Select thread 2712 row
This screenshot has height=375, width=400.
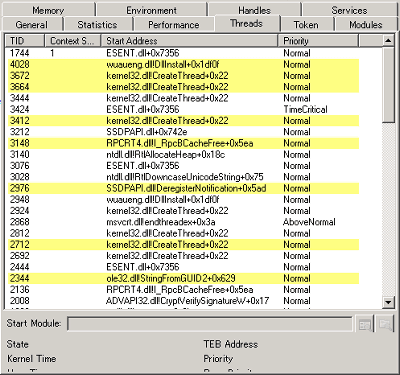(183, 245)
